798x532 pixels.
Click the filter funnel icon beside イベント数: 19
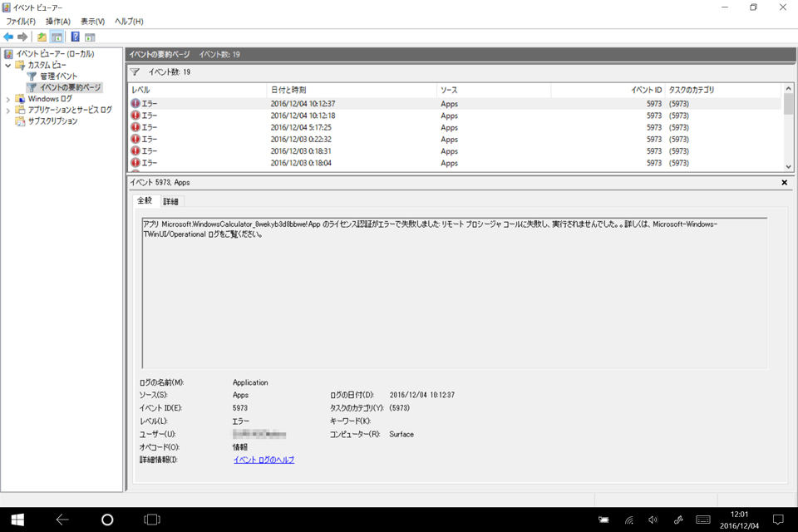pos(135,71)
